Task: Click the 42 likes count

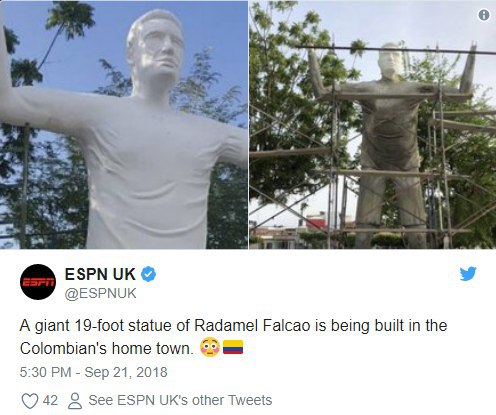Action: click(x=50, y=400)
